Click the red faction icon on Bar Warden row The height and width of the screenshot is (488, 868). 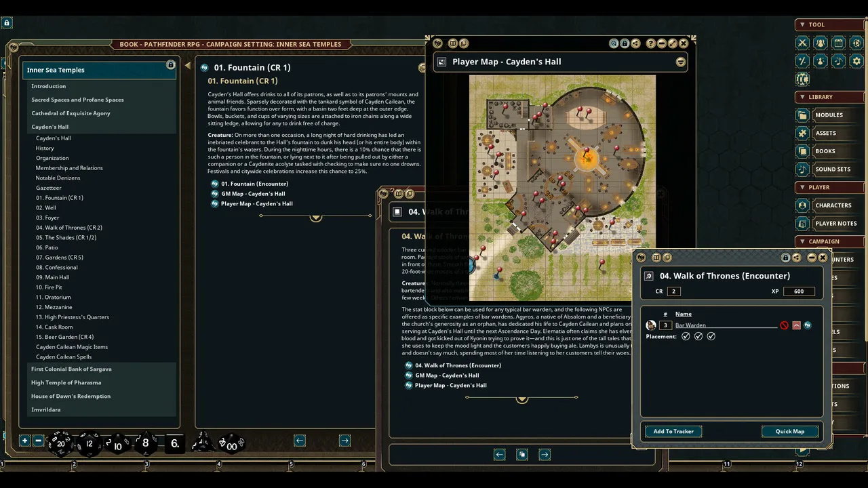coord(796,325)
